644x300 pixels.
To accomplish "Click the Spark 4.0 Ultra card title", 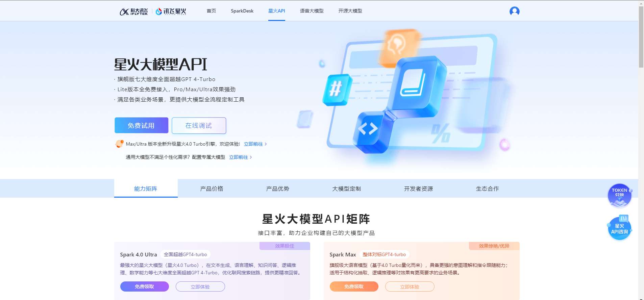I will point(139,254).
